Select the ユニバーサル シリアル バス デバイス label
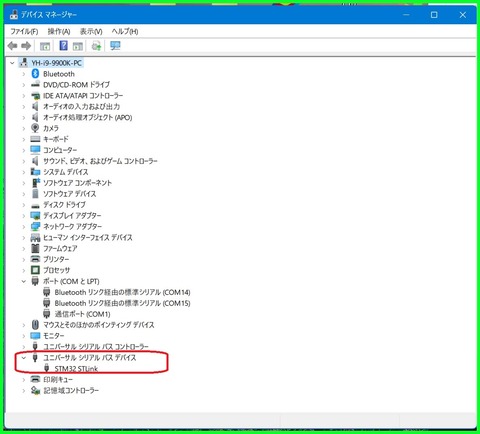480x434 pixels. [x=90, y=358]
